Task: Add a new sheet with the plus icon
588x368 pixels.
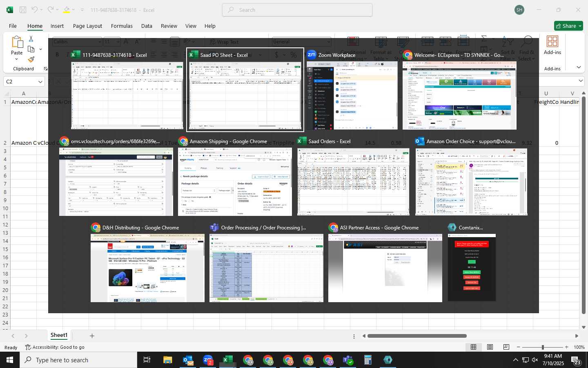Action: (92, 336)
